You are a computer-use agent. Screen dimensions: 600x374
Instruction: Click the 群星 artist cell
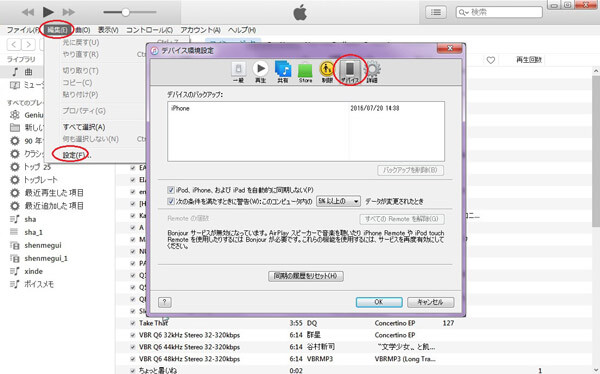(313, 335)
